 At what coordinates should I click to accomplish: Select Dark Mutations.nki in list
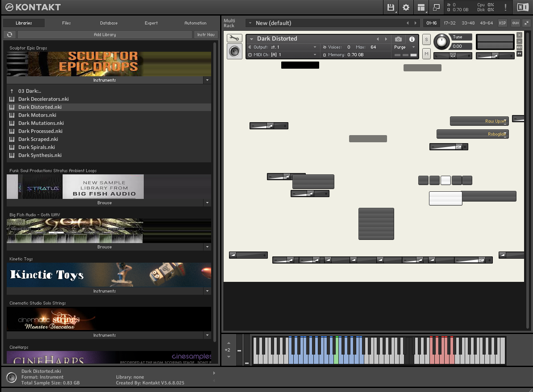pos(109,123)
